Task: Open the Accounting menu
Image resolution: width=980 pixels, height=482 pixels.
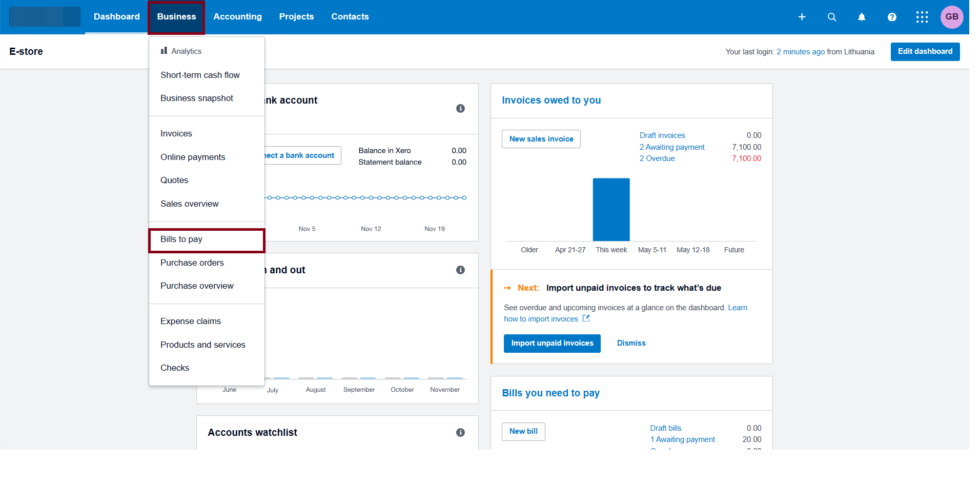Action: coord(237,17)
